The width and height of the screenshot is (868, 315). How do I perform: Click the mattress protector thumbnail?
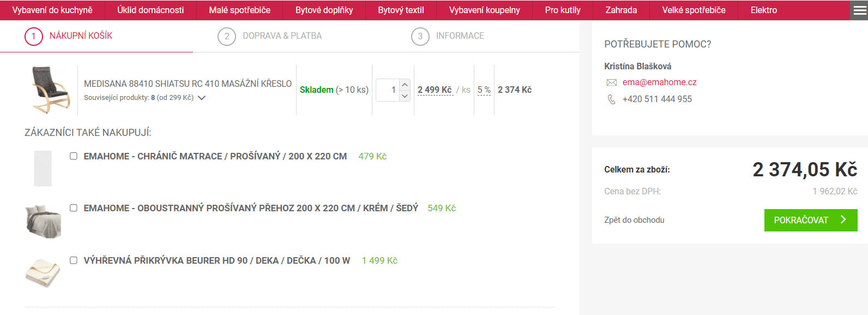tap(43, 168)
